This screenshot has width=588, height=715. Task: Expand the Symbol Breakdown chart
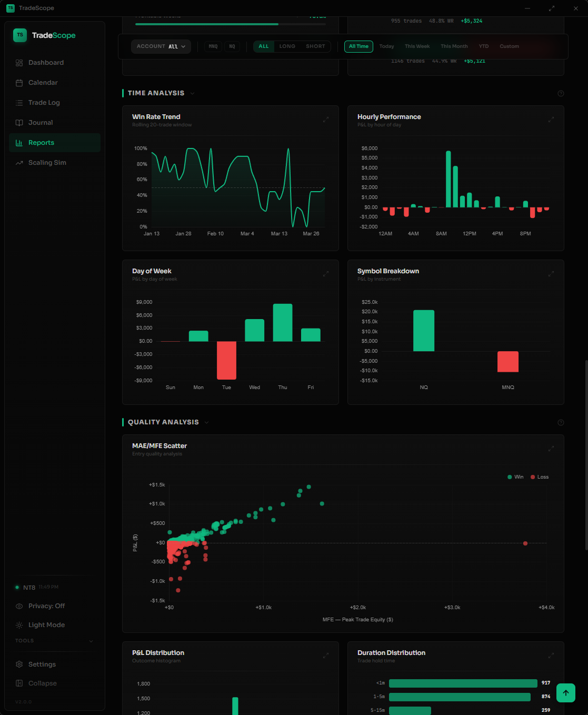[551, 274]
